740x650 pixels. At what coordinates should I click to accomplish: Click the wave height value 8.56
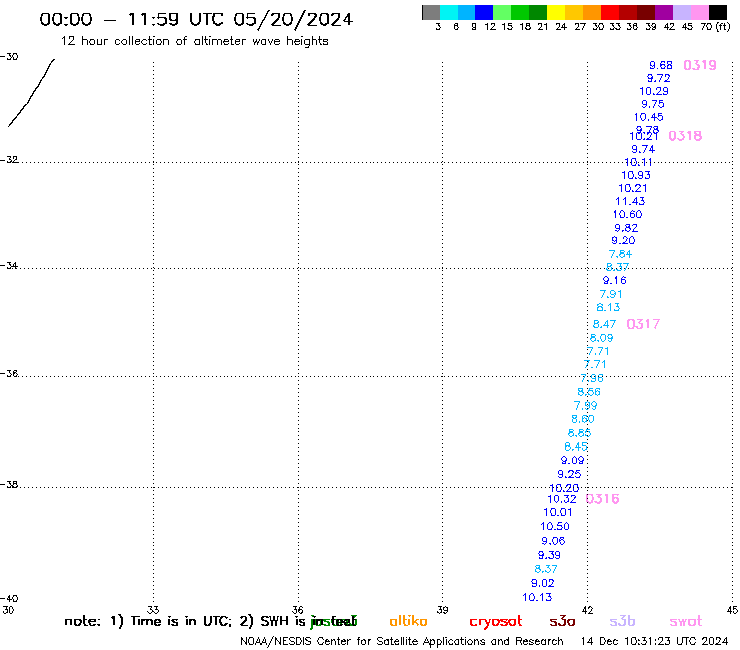pos(589,392)
